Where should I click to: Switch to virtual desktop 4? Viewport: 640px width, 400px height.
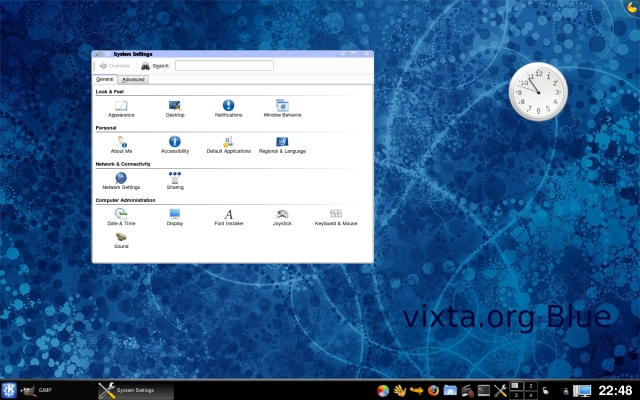(x=530, y=395)
